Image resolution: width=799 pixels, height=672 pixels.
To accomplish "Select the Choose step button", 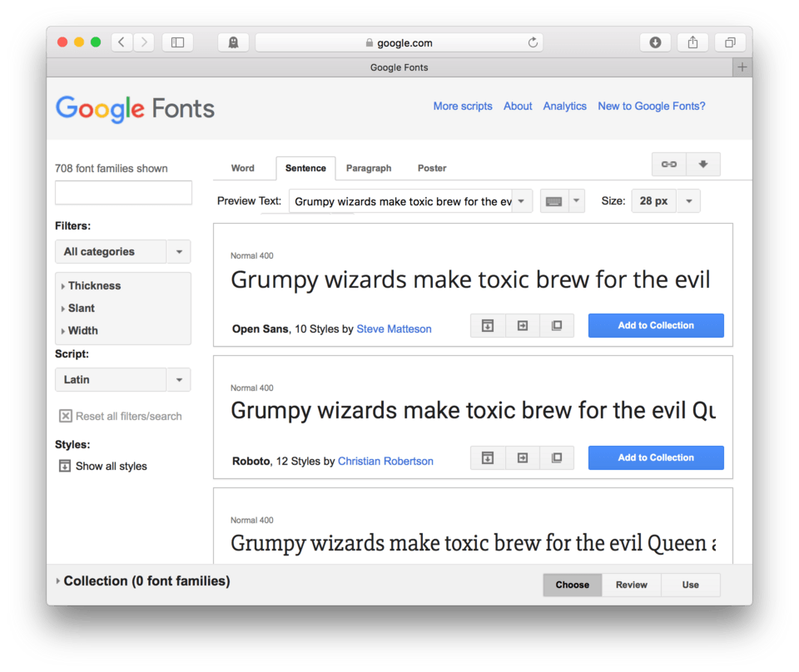I will point(573,585).
